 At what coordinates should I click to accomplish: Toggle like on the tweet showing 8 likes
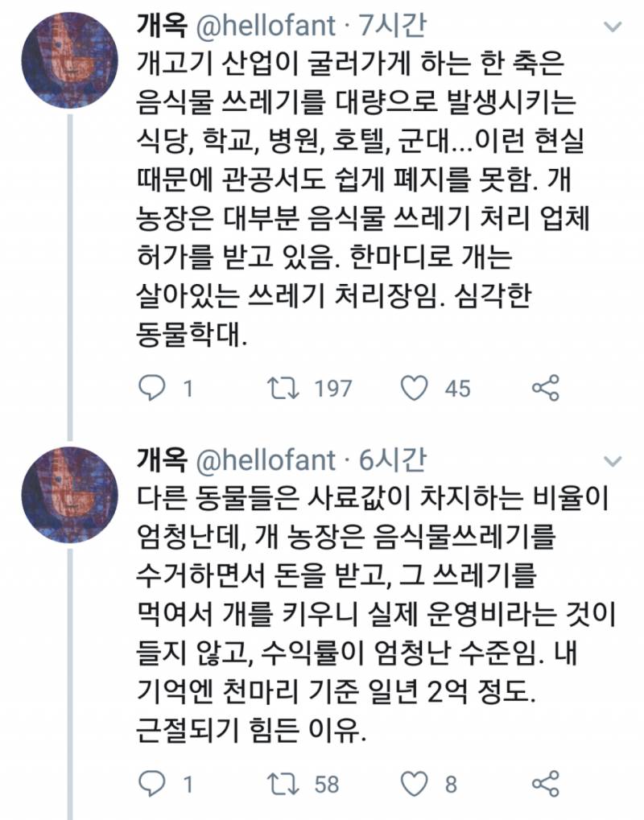(415, 781)
